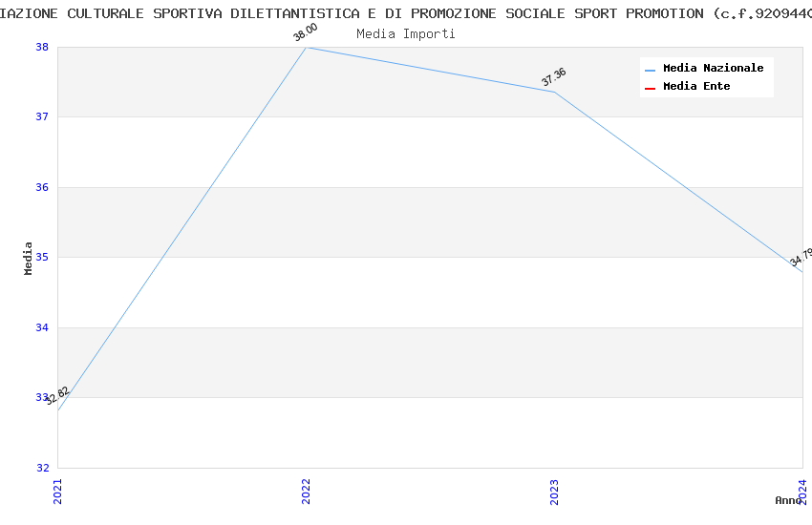Screen dimensions: 812x525
Task: Select the 32.82 data point label
Action: pos(57,395)
